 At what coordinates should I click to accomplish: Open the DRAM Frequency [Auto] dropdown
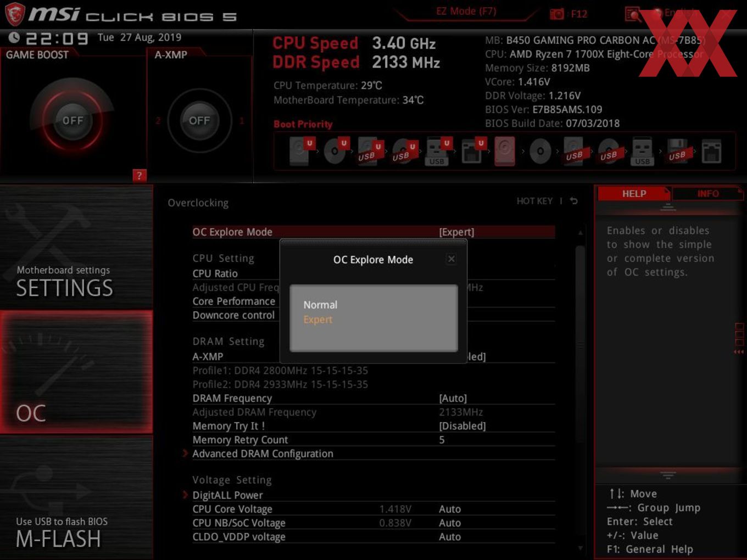point(453,398)
